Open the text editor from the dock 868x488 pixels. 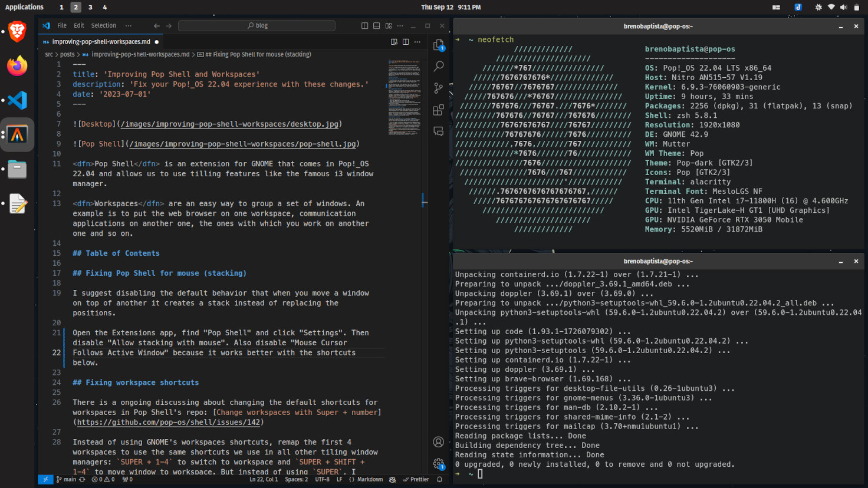click(x=17, y=204)
